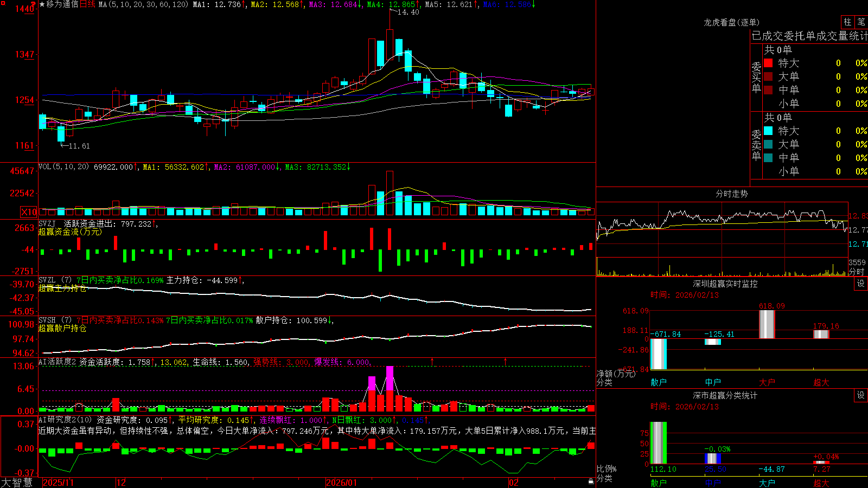Click the 散户 bar in 深圳超赢实时监控
Viewport: 868px width, 488px height.
(658, 354)
